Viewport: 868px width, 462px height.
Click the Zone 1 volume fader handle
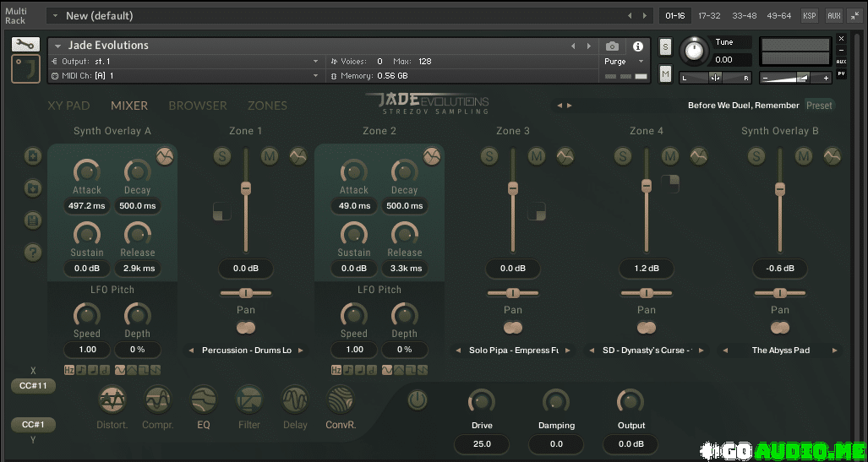246,188
